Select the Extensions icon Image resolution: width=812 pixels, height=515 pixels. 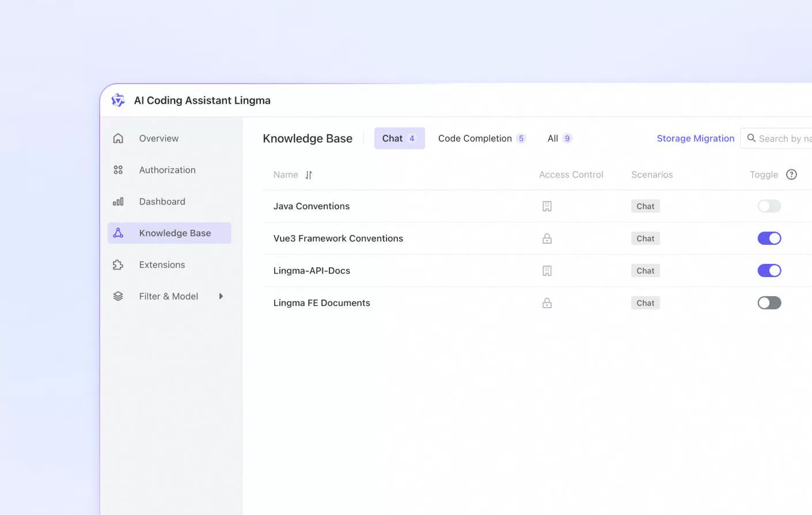(118, 264)
